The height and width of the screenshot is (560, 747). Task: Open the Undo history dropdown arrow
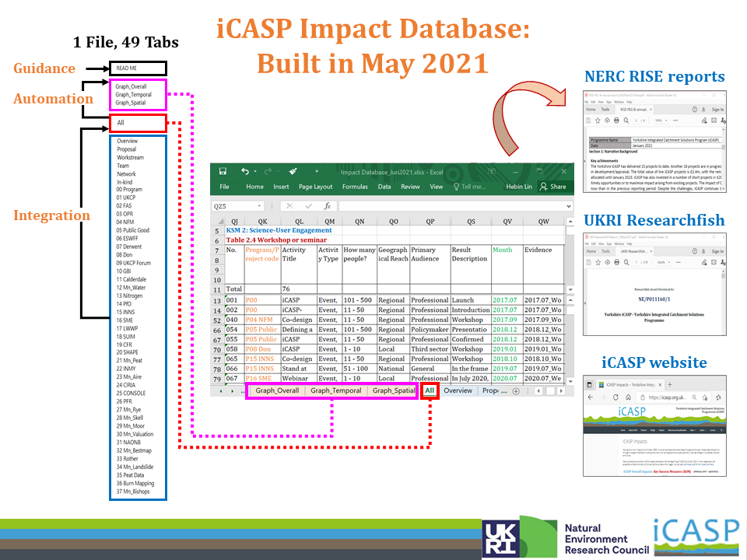pyautogui.click(x=255, y=171)
